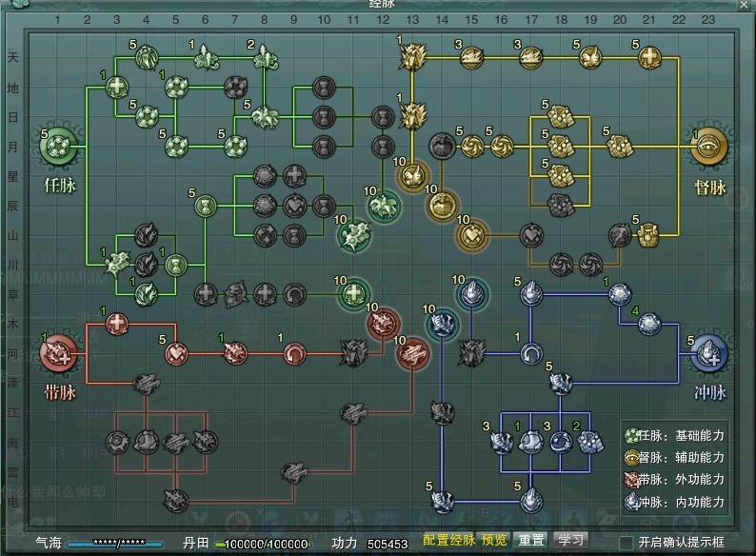This screenshot has height=556, width=756.
Task: Click the 气海 energy bar
Action: tap(114, 542)
